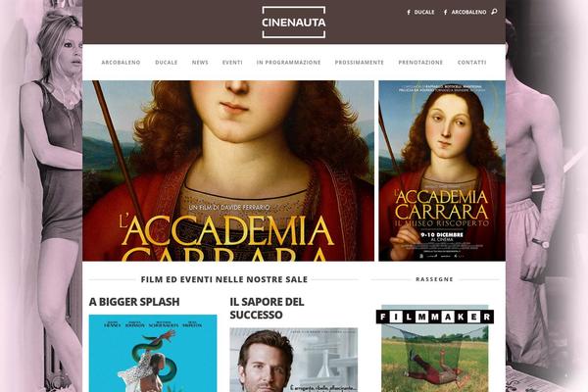Click the large L'Accademia Carrara banner

228,171
